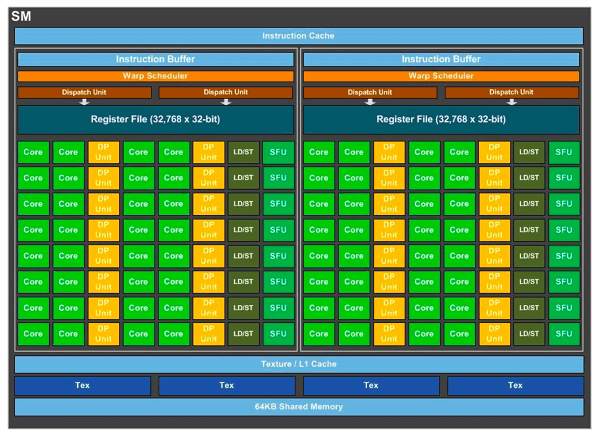Click the right partition's Warp Scheduler
The image size is (600, 437).
[441, 75]
